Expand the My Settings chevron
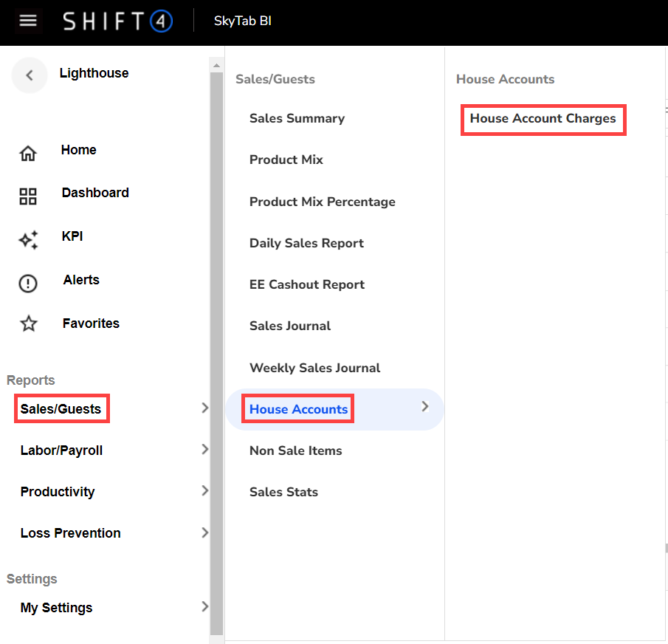This screenshot has height=644, width=668. point(205,607)
